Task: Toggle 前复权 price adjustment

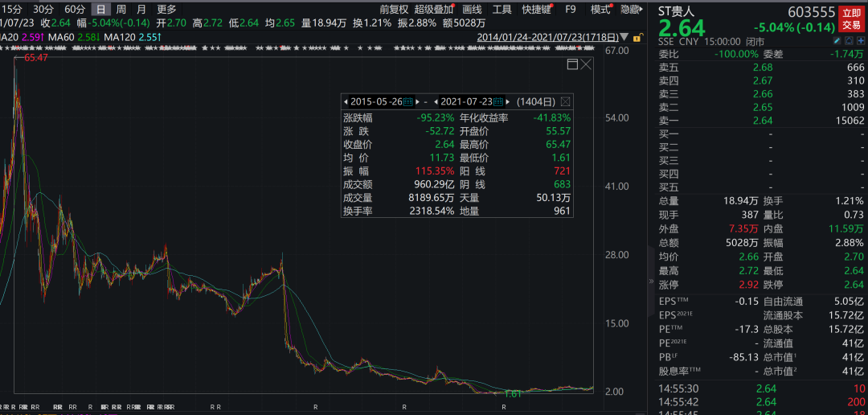Action: tap(394, 10)
